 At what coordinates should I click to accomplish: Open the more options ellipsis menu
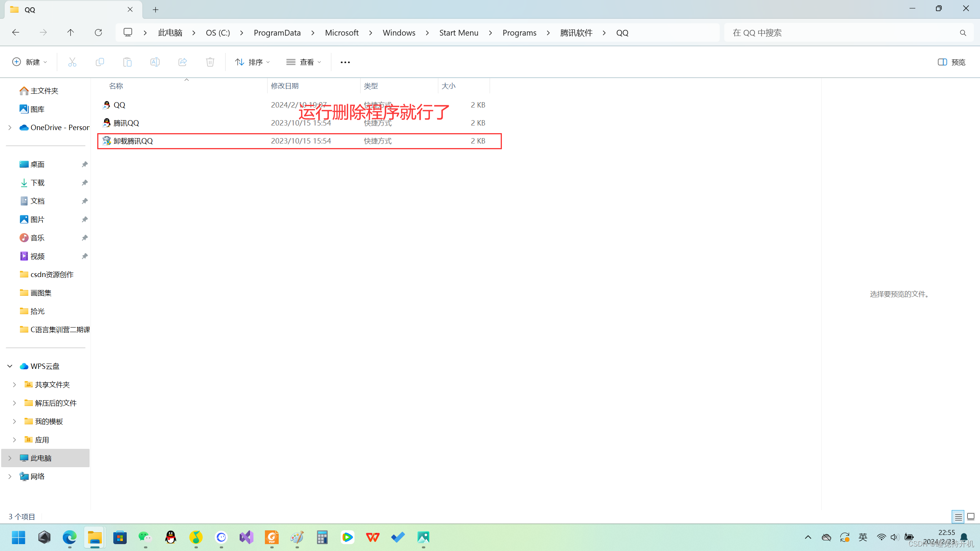345,62
